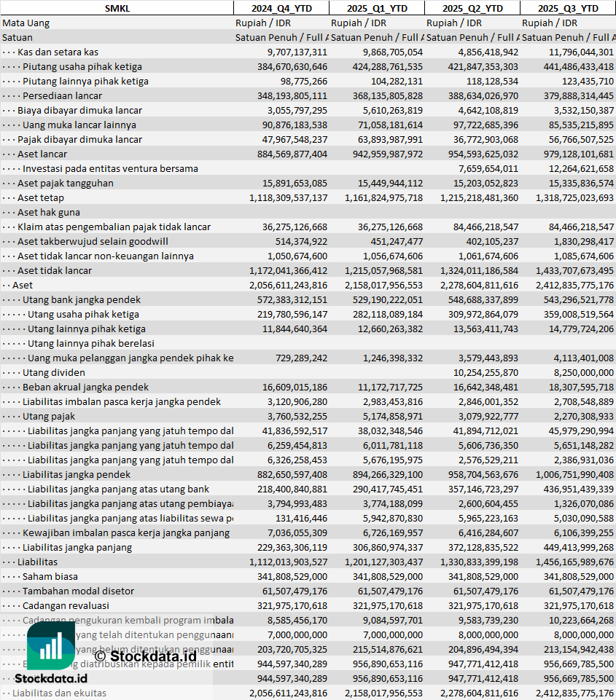Click 'Utang usaha pihak ketiga' label
Screen dimensions: 616x700
84,314
